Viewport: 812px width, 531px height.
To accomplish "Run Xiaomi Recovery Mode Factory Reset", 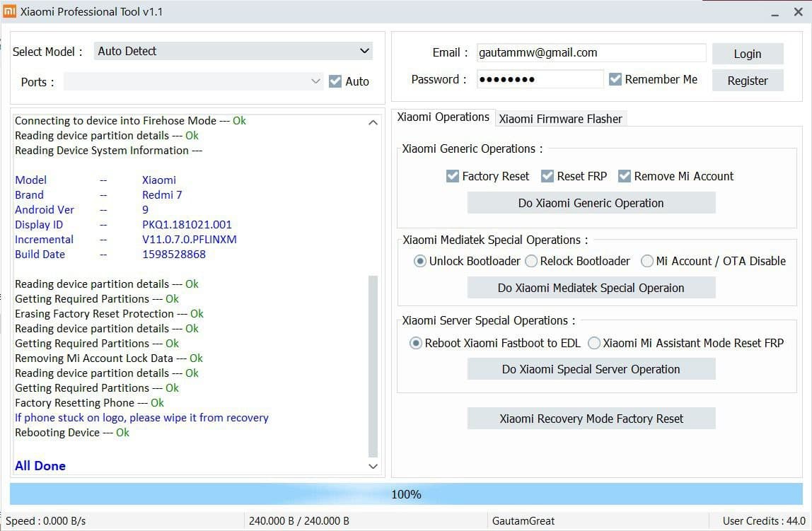I will coord(591,419).
